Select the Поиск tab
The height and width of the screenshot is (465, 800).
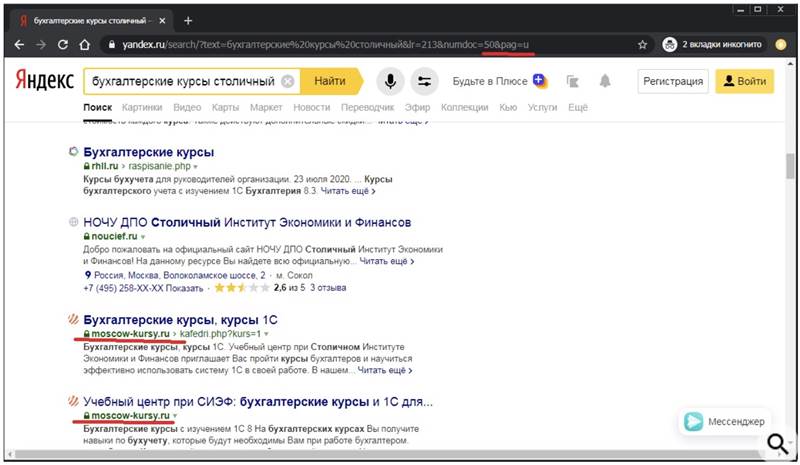point(97,108)
